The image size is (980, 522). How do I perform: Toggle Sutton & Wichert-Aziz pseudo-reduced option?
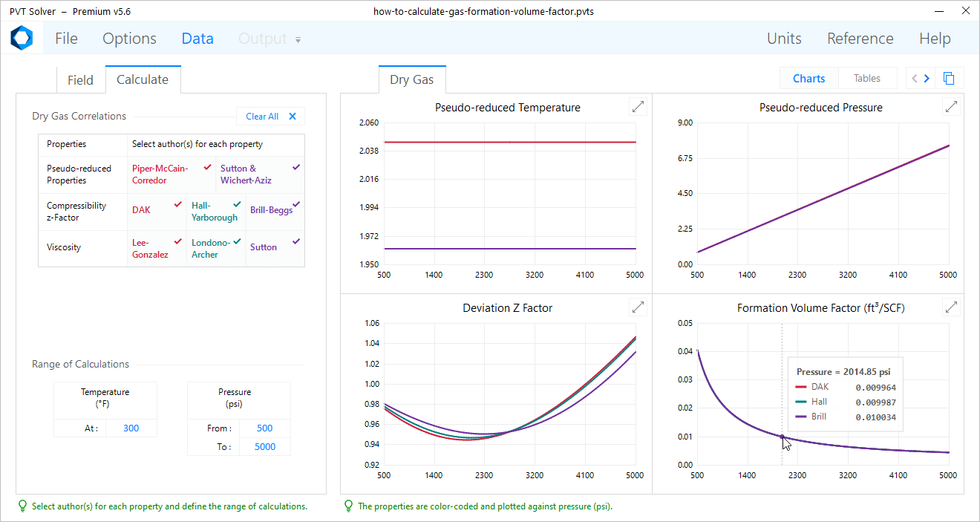pyautogui.click(x=260, y=174)
